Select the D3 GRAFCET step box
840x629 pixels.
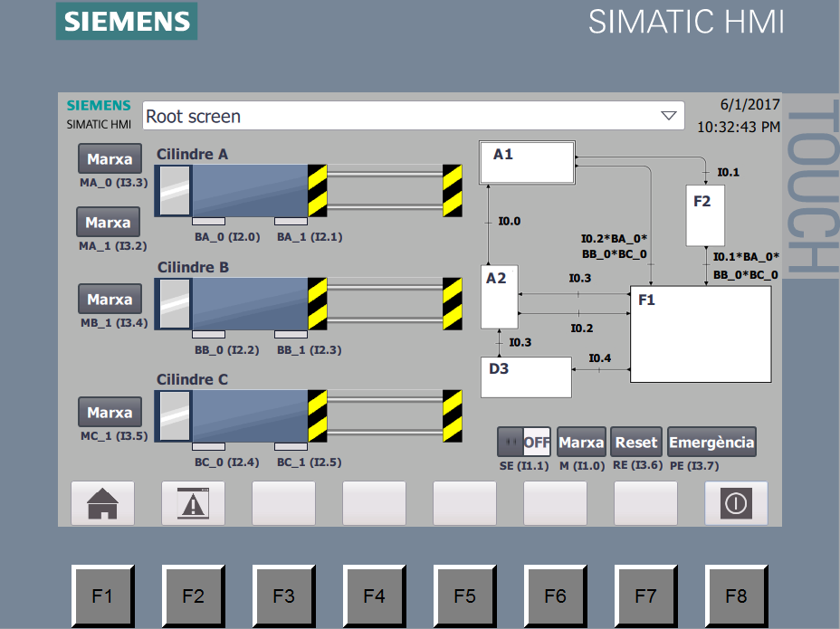click(x=526, y=377)
